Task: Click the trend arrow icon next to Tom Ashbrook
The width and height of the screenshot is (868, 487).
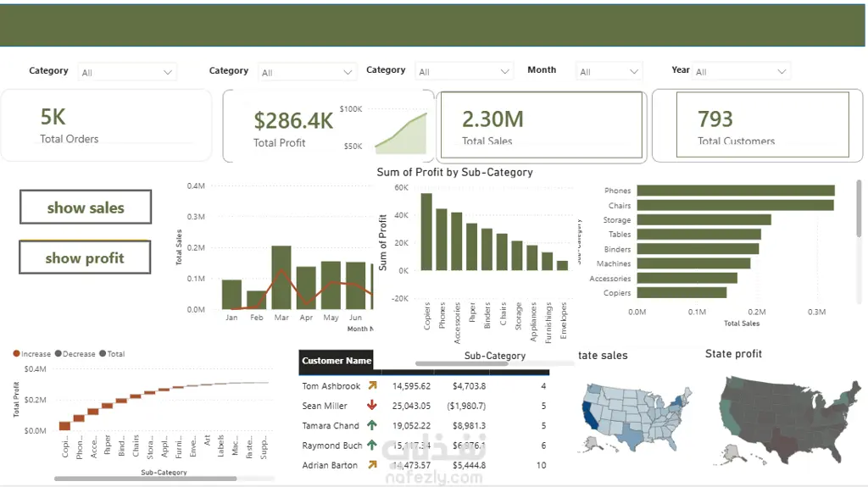Action: [373, 385]
